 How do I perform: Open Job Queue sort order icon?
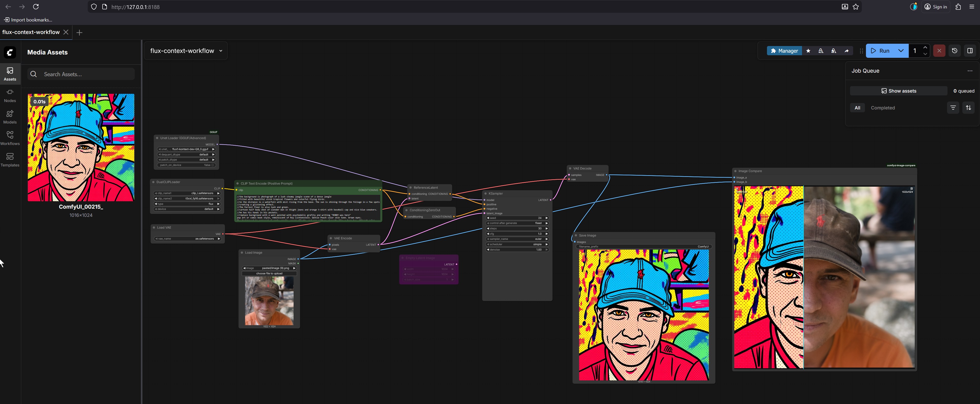[x=968, y=108]
